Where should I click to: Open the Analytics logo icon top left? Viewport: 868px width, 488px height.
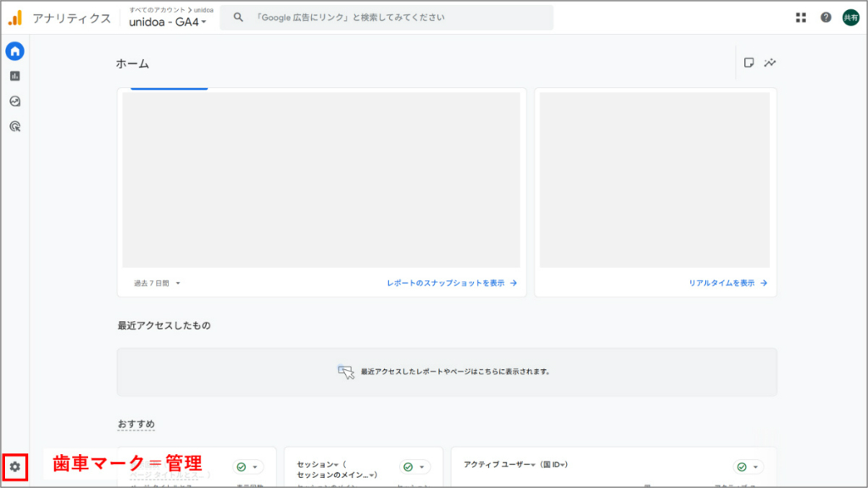pyautogui.click(x=15, y=17)
